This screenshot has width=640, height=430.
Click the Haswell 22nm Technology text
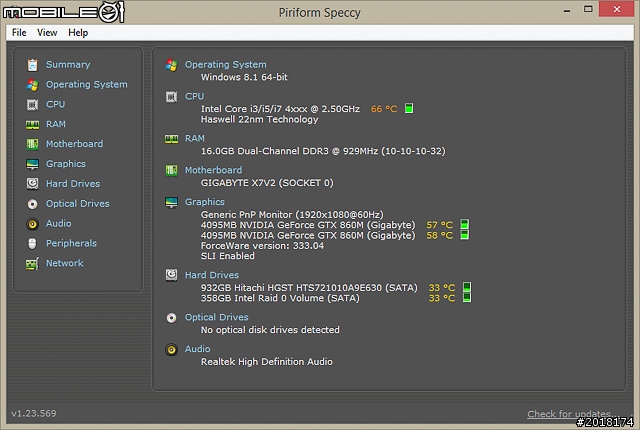(x=259, y=120)
